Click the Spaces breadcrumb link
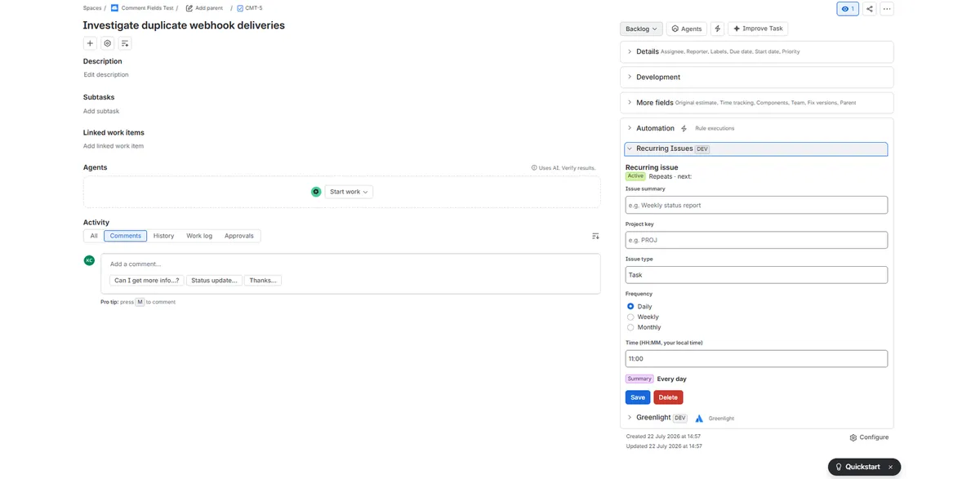The image size is (980, 479). pyautogui.click(x=92, y=8)
